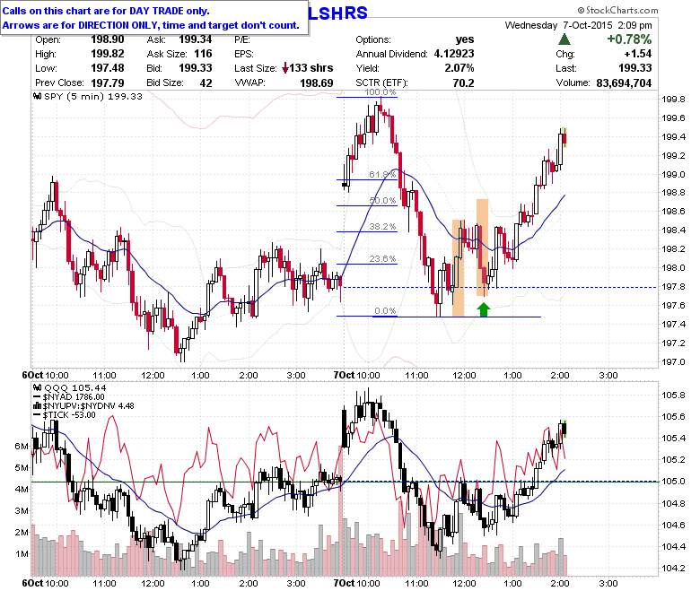Click the Ask Size value 116
700x591 pixels.
pos(203,54)
